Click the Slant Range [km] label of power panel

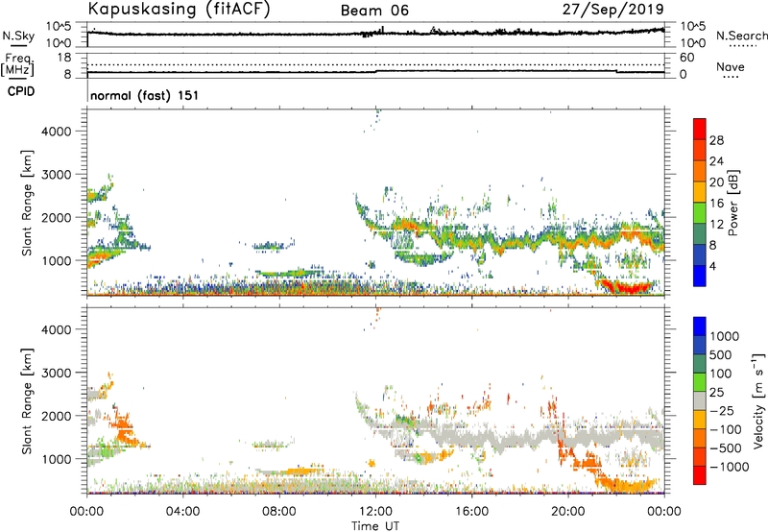coord(27,203)
